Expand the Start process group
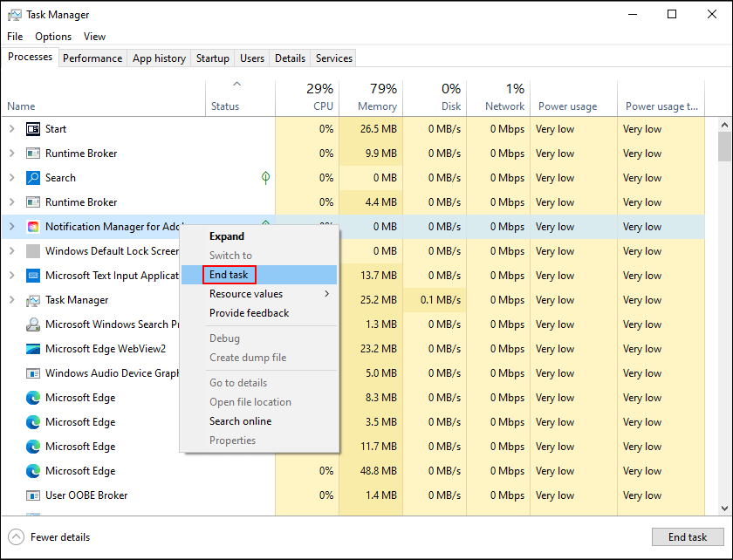733x560 pixels. 12,129
